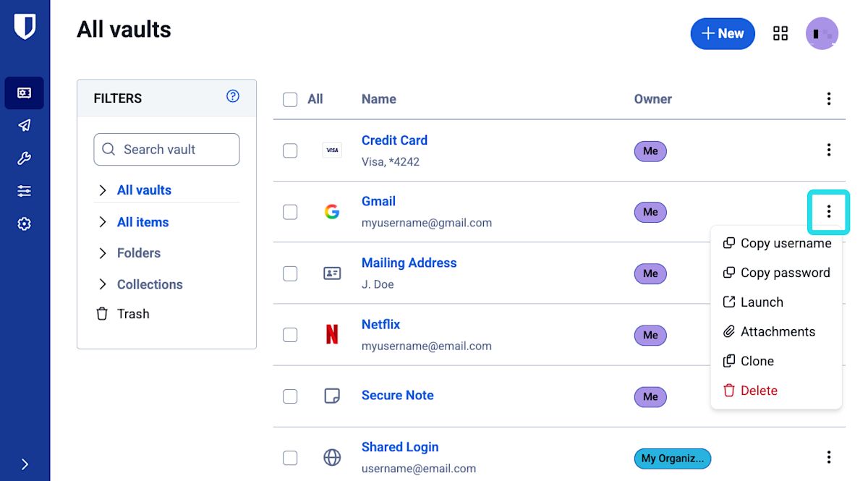Screen dimensions: 868x481
Task: Click the Vaults icon in the sidebar
Action: (25, 93)
